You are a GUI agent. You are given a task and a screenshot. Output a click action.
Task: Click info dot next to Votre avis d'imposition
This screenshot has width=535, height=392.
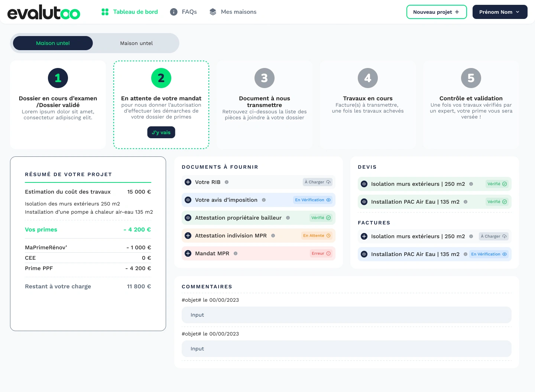pos(264,200)
